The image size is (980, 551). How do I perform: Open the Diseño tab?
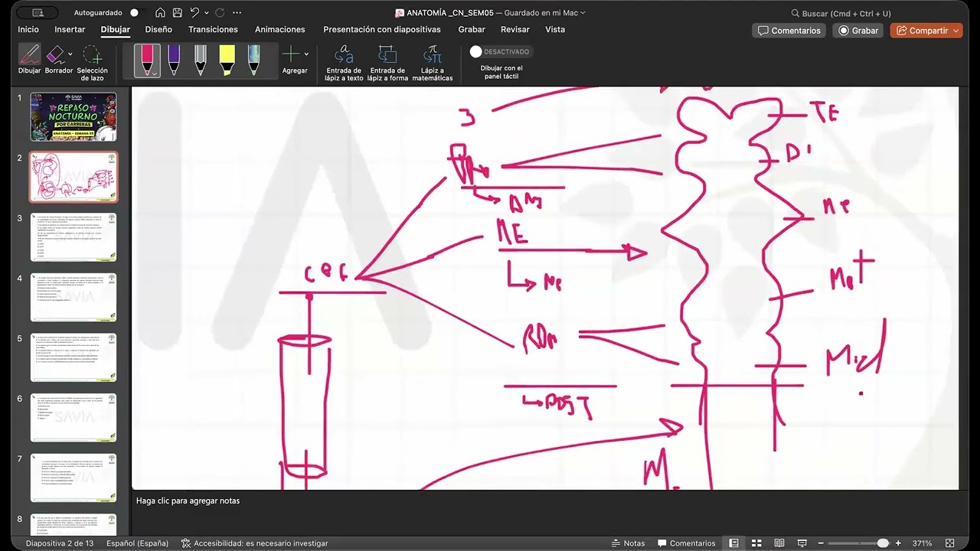click(x=158, y=29)
